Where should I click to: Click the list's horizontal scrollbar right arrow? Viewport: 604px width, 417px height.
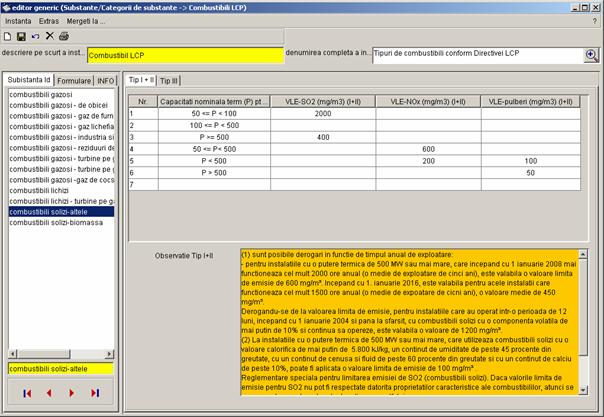click(x=111, y=354)
